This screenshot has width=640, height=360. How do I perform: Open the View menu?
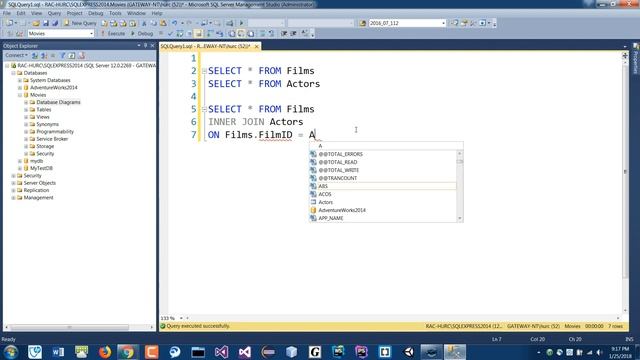36,13
